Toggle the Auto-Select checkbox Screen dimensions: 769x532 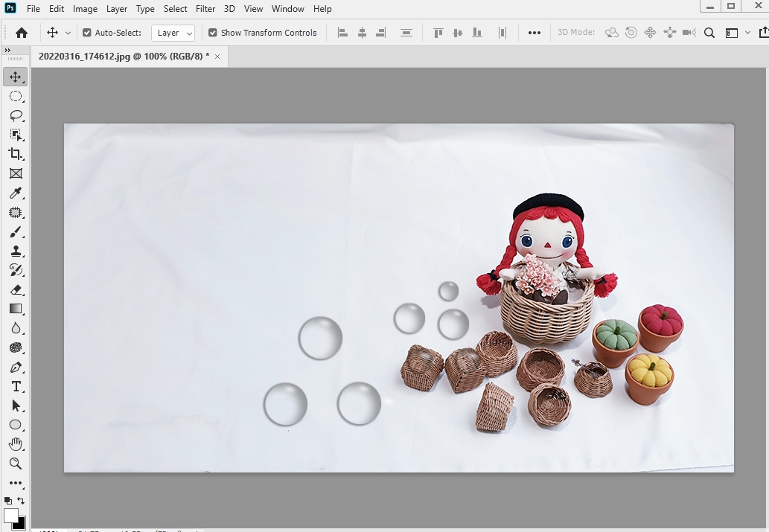coord(87,33)
